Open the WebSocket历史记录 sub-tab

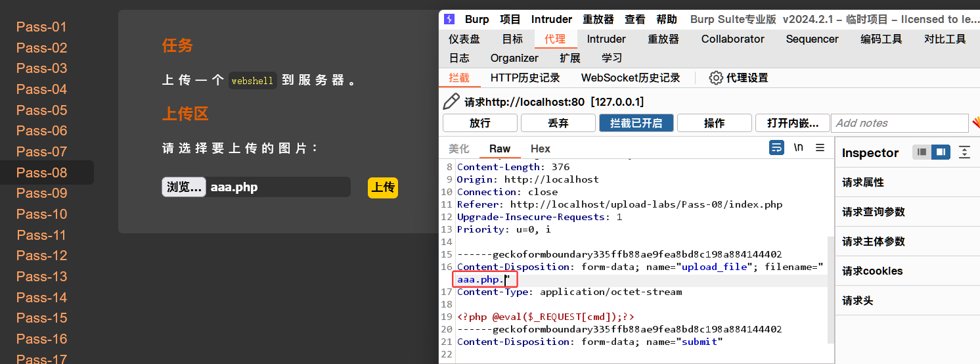coord(631,78)
